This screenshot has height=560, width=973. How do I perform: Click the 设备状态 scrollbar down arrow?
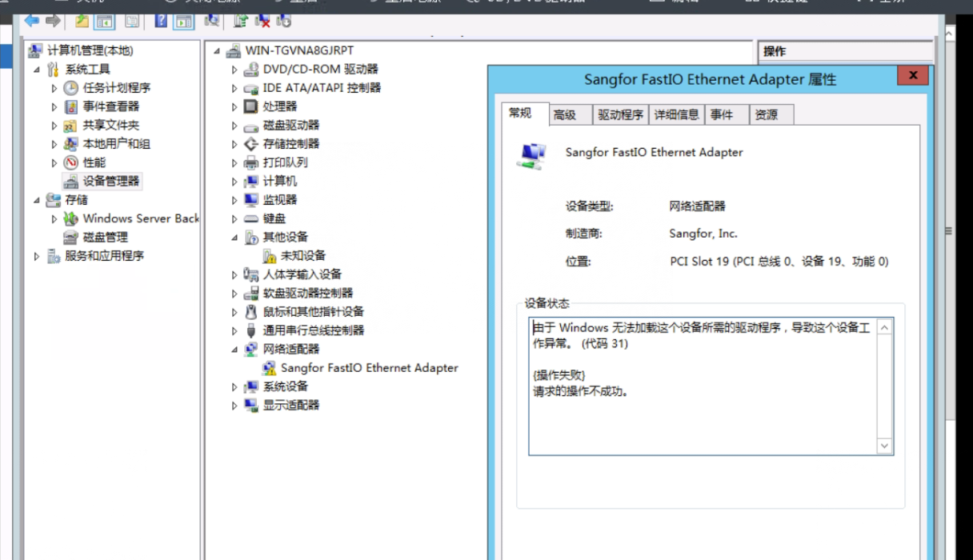(x=884, y=446)
